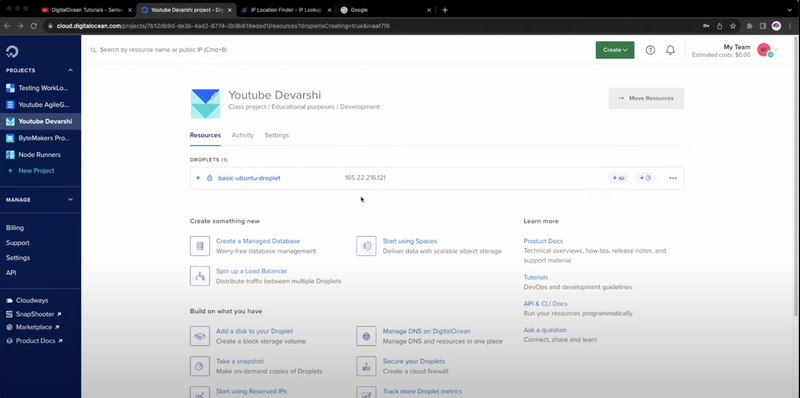Switch to the Settings tab of the project
This screenshot has height=398, width=800.
point(277,135)
